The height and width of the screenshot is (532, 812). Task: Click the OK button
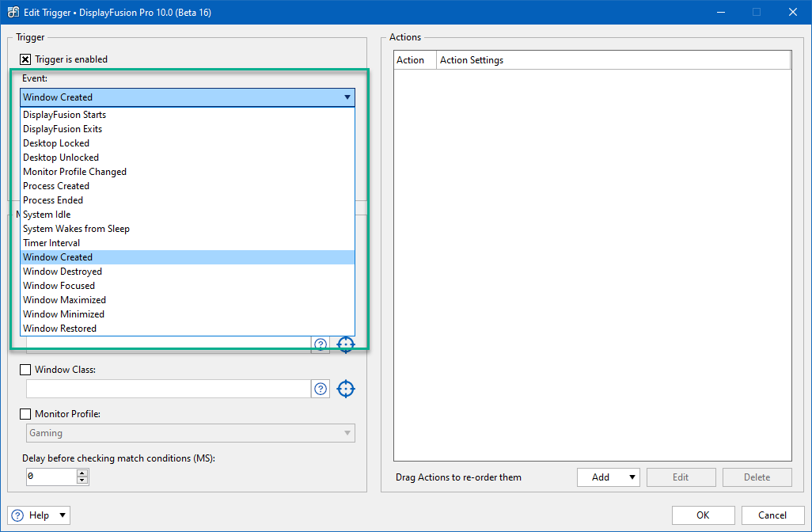tap(703, 515)
